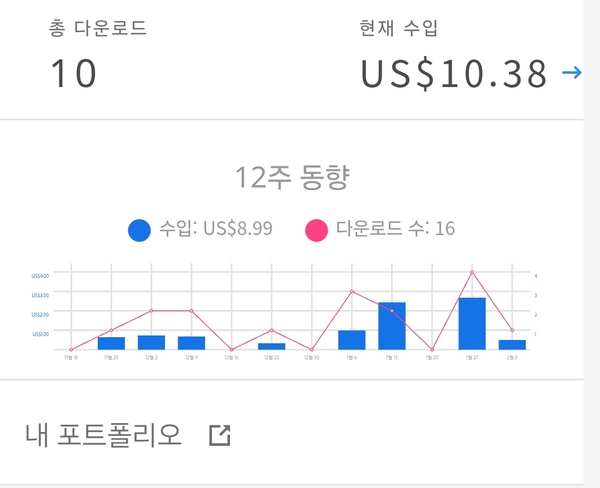Click the tallest blue bar at 1월 27
Image resolution: width=600 pixels, height=488 pixels.
pos(472,323)
